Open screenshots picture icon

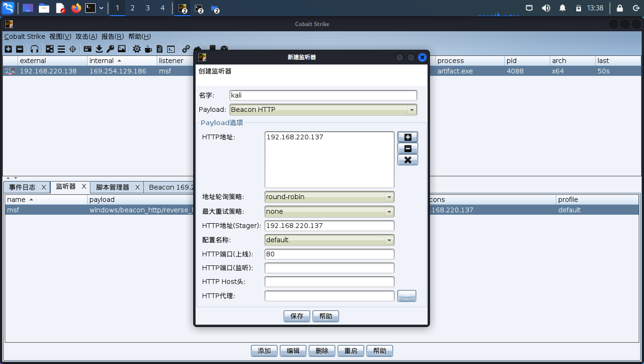click(x=122, y=49)
